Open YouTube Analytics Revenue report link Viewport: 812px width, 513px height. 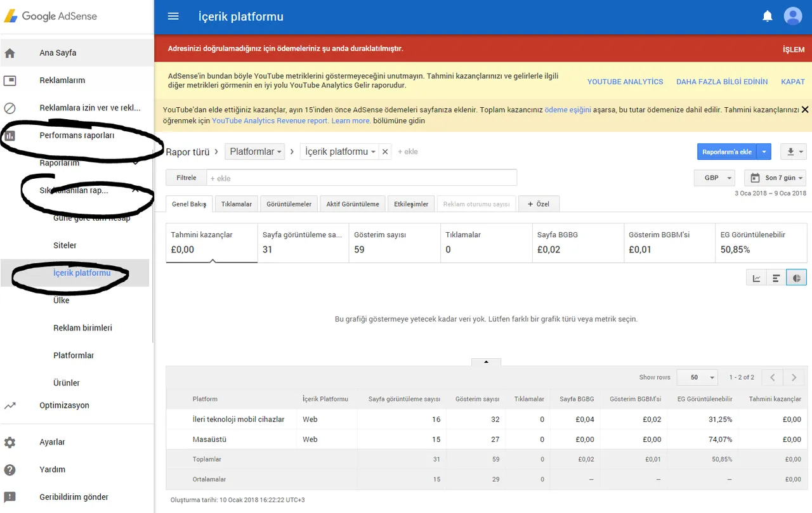click(x=270, y=120)
